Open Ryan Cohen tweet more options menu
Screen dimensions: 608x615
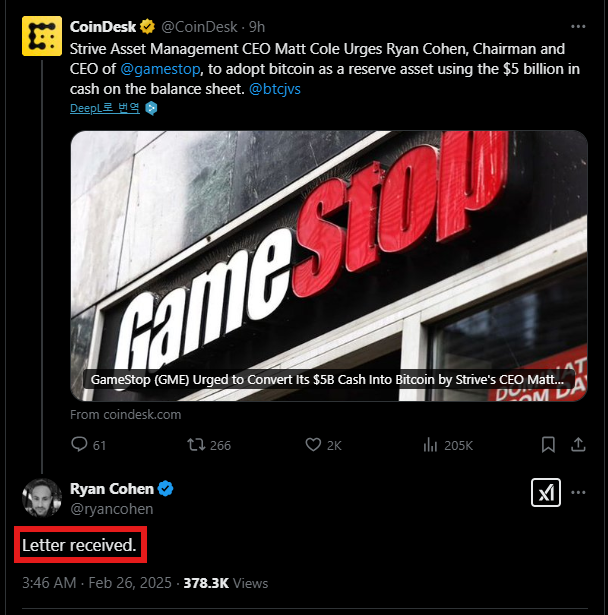(x=577, y=492)
